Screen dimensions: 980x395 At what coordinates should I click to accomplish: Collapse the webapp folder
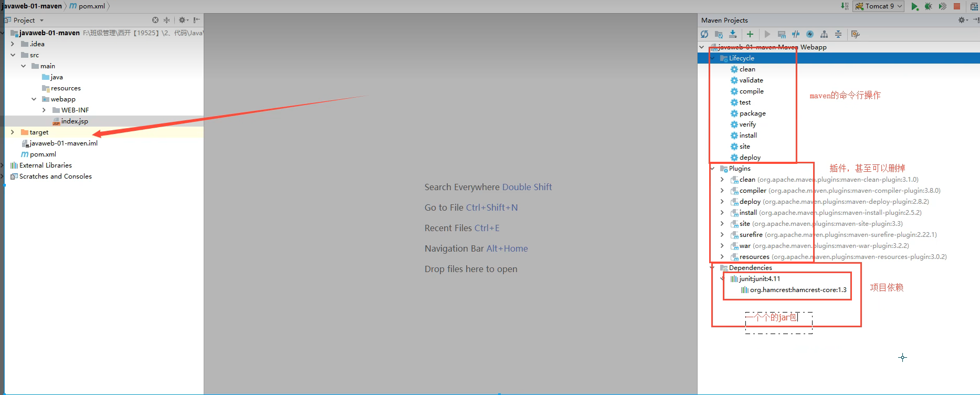point(34,99)
